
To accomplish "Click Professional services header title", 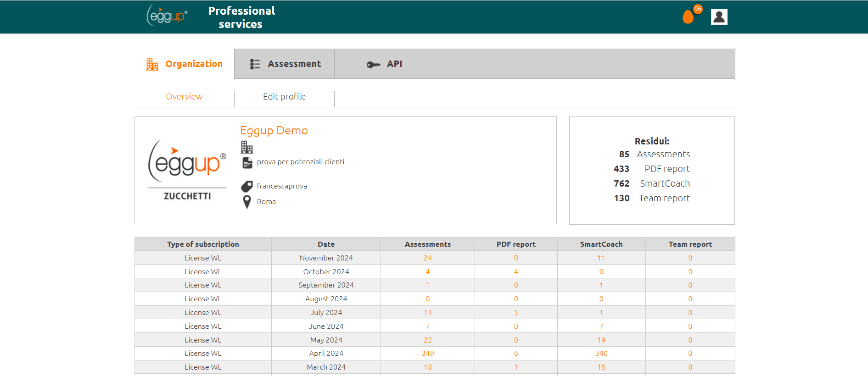I will pyautogui.click(x=241, y=17).
